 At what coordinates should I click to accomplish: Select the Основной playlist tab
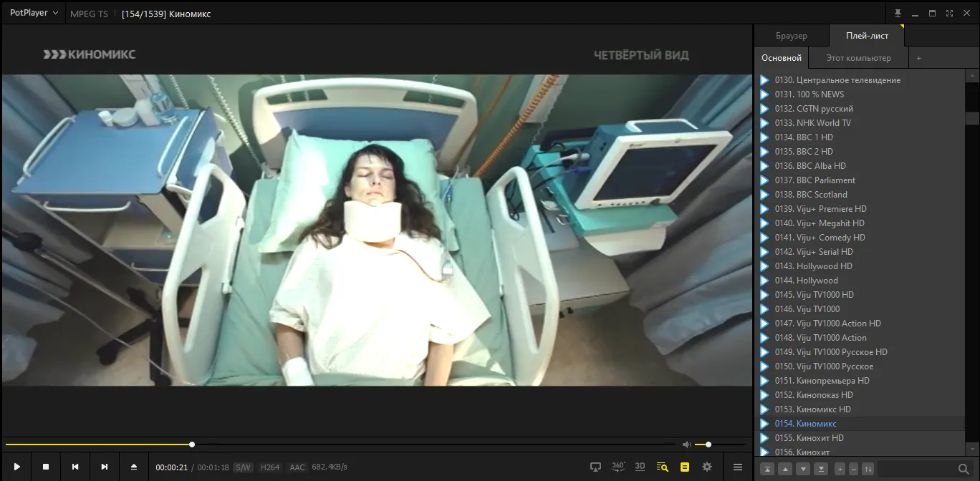[x=782, y=58]
